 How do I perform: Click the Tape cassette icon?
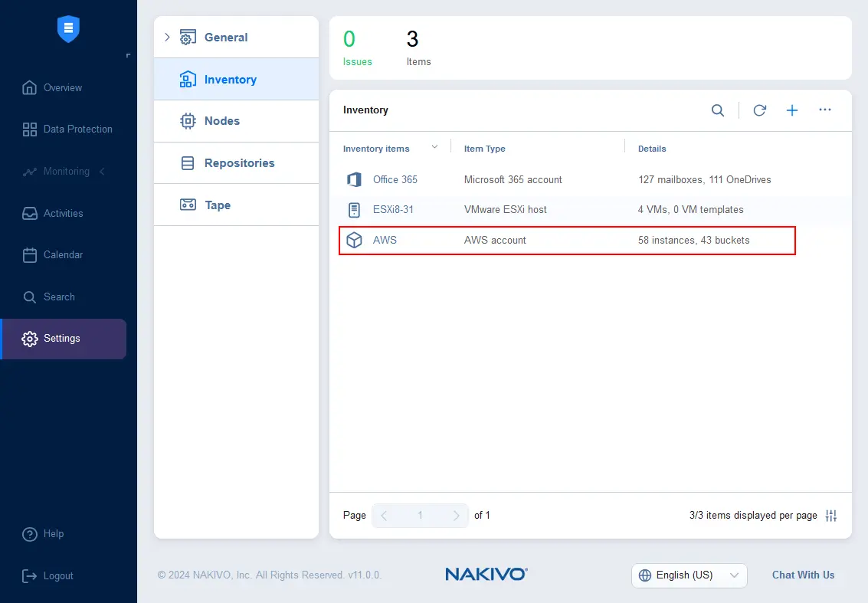188,205
